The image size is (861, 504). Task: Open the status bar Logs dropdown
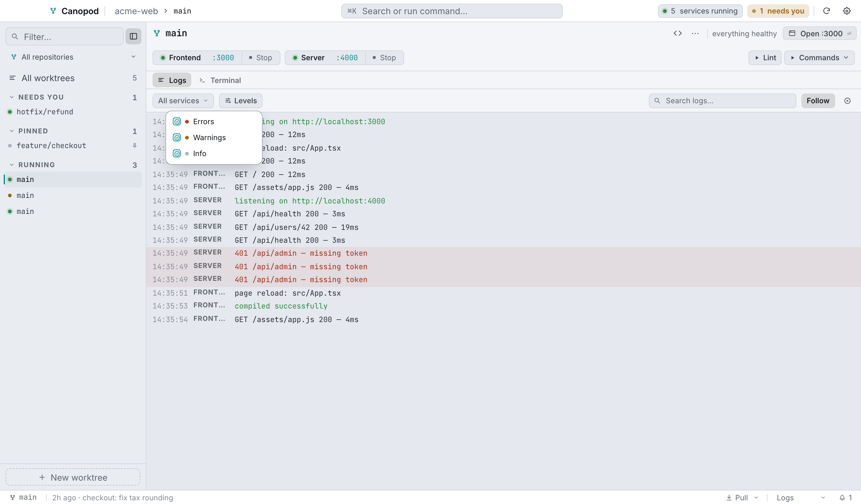click(x=800, y=497)
